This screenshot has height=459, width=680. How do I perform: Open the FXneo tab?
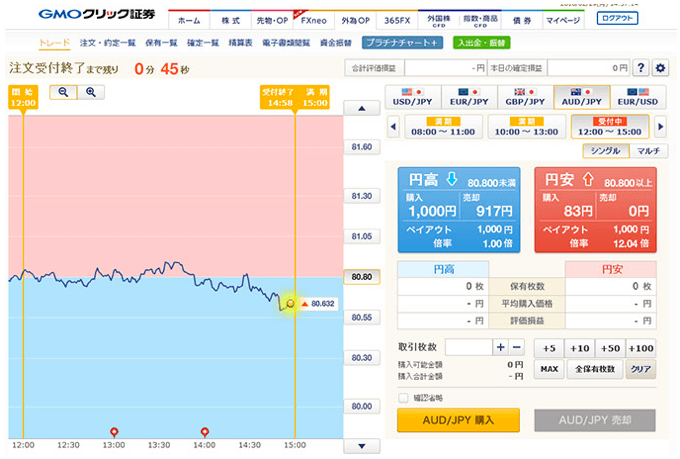pos(317,20)
